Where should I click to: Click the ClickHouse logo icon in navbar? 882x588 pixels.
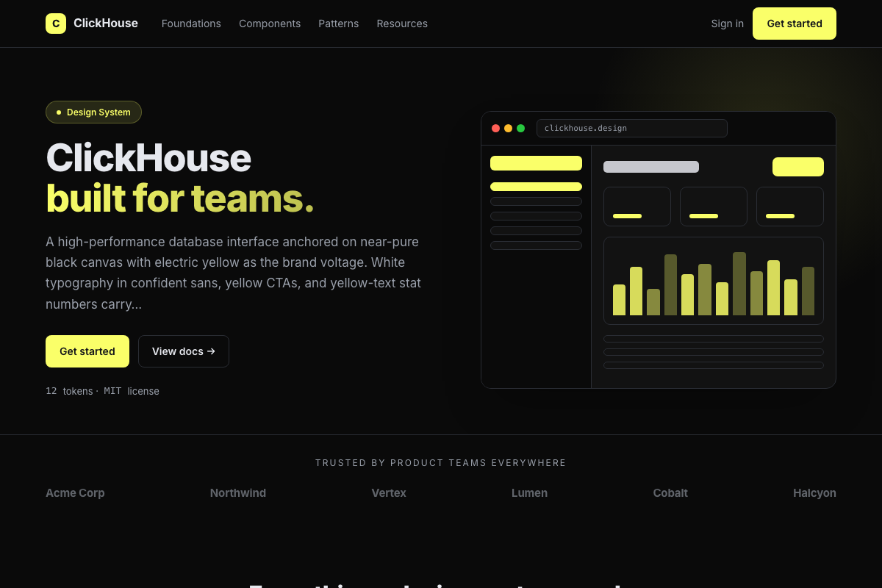point(56,24)
